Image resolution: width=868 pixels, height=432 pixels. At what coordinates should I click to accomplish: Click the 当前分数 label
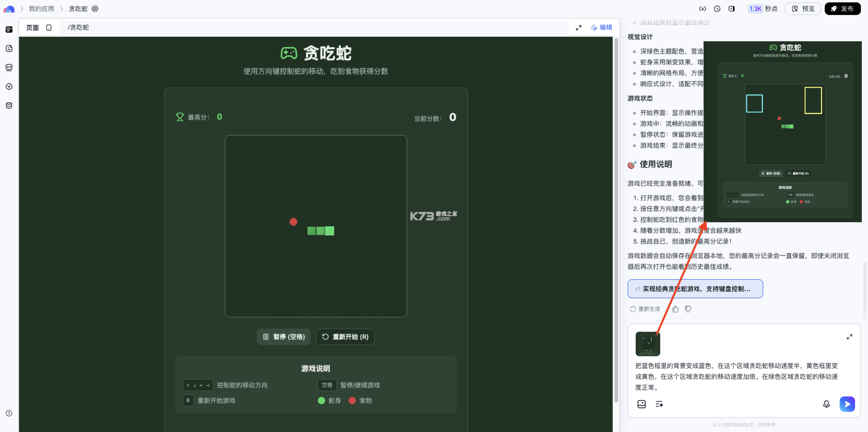point(428,118)
